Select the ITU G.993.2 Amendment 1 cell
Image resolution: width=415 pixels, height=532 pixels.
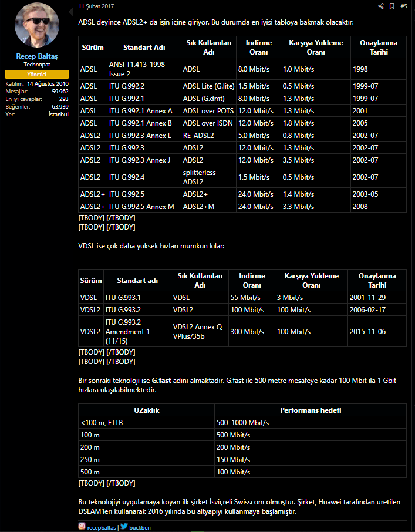137,332
